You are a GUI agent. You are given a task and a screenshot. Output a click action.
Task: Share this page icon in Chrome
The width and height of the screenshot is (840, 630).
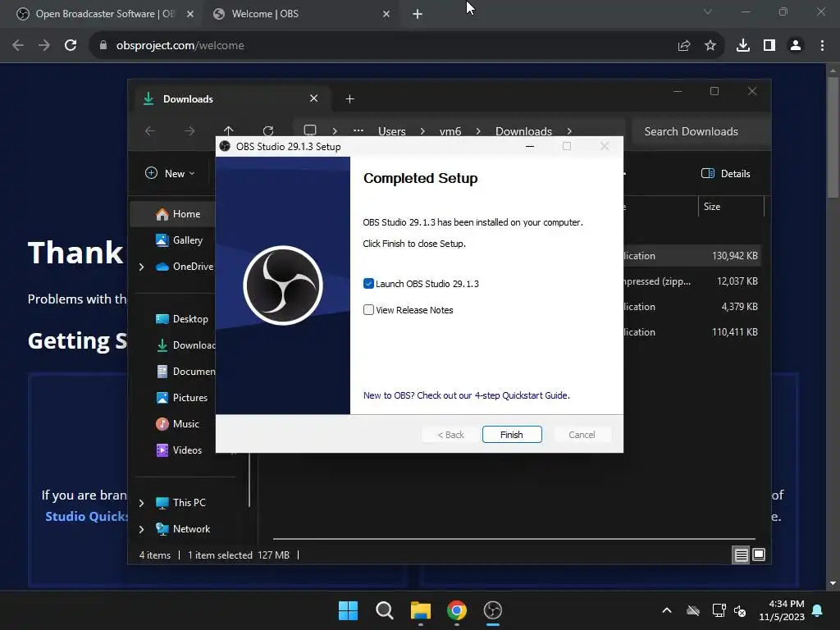point(684,46)
